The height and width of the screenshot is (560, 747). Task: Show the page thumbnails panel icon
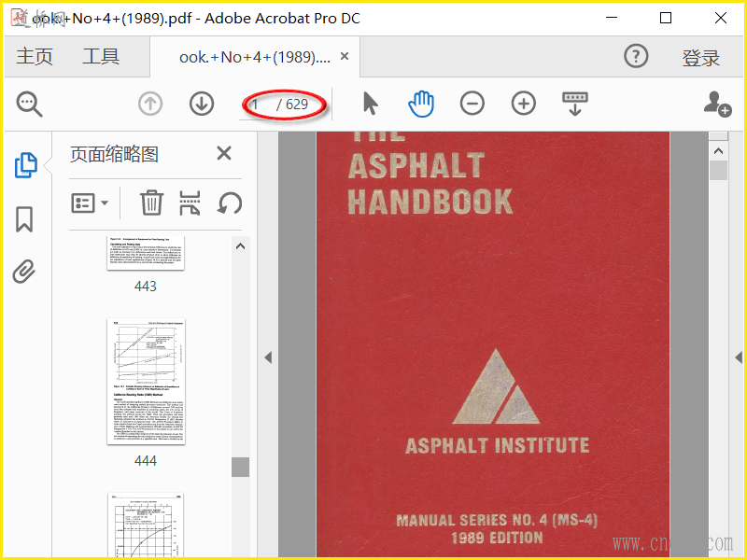click(26, 165)
